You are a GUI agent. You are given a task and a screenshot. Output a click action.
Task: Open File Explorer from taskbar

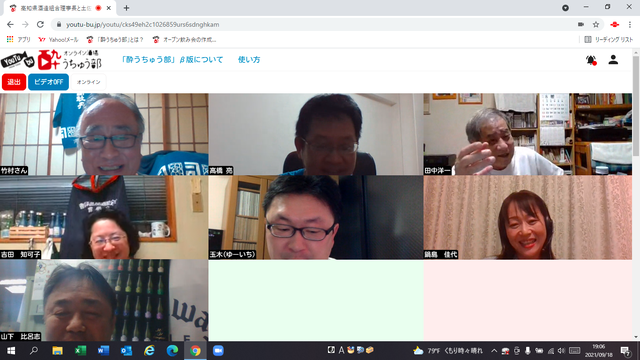(57, 351)
